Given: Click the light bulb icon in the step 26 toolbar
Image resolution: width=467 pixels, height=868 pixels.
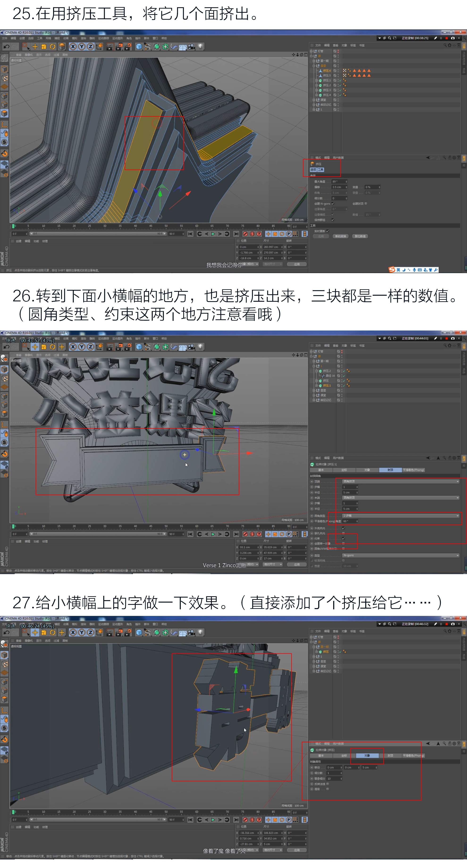Looking at the screenshot, I should click(x=201, y=347).
